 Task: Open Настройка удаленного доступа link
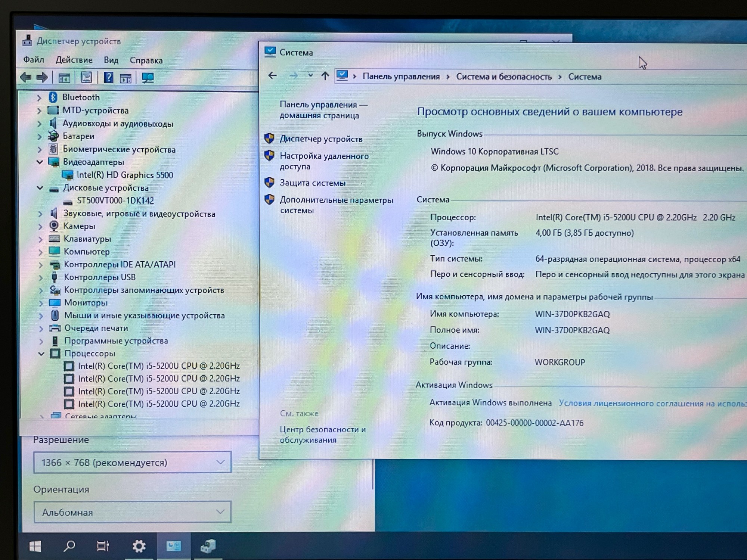pyautogui.click(x=324, y=161)
